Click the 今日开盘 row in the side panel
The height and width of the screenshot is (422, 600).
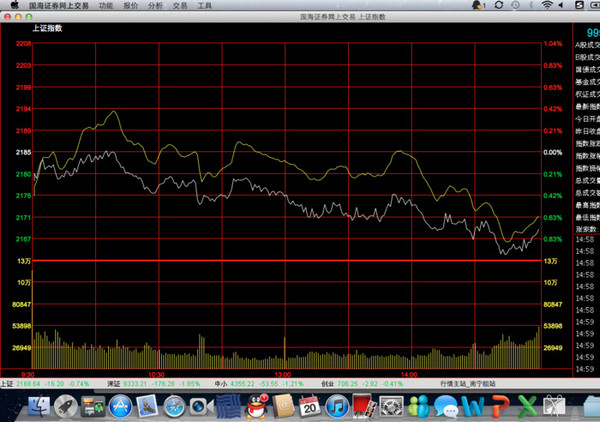click(x=587, y=119)
